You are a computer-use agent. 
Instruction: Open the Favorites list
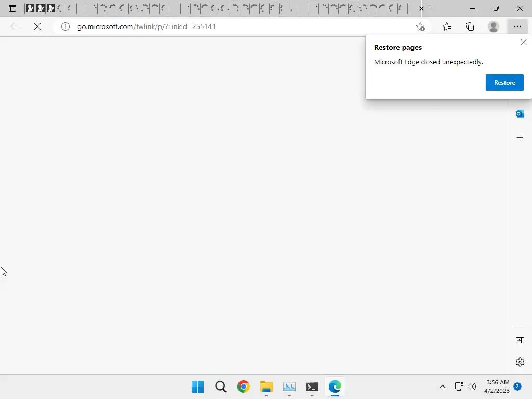pyautogui.click(x=447, y=26)
